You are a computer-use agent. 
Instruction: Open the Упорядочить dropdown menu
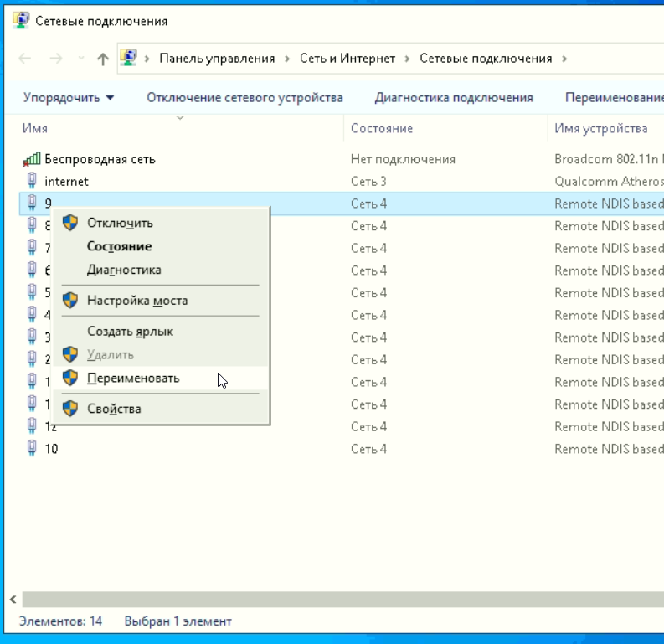pos(68,98)
